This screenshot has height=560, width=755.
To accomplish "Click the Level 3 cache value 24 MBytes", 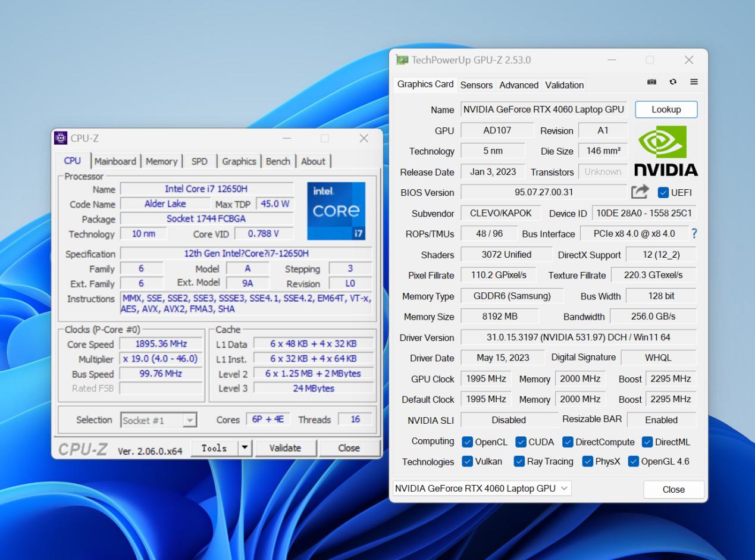I will pos(314,389).
